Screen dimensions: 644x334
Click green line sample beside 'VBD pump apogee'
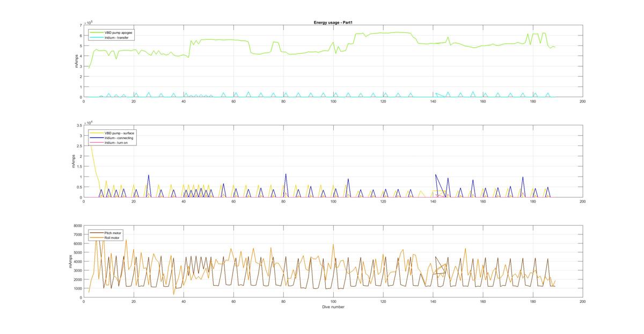[96, 32]
